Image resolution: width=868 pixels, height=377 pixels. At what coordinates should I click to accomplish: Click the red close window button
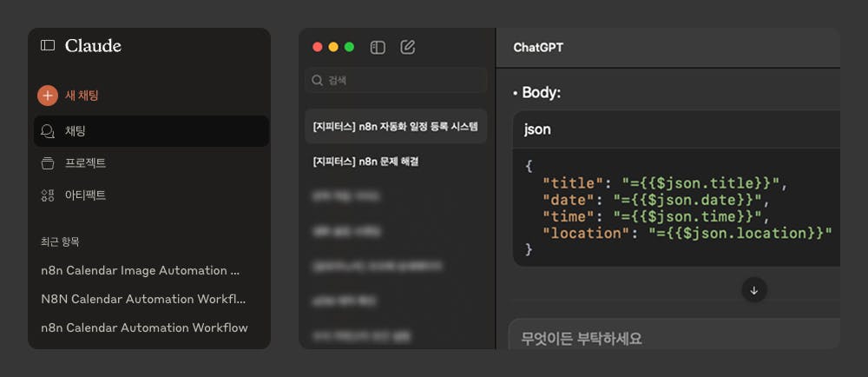pyautogui.click(x=317, y=47)
